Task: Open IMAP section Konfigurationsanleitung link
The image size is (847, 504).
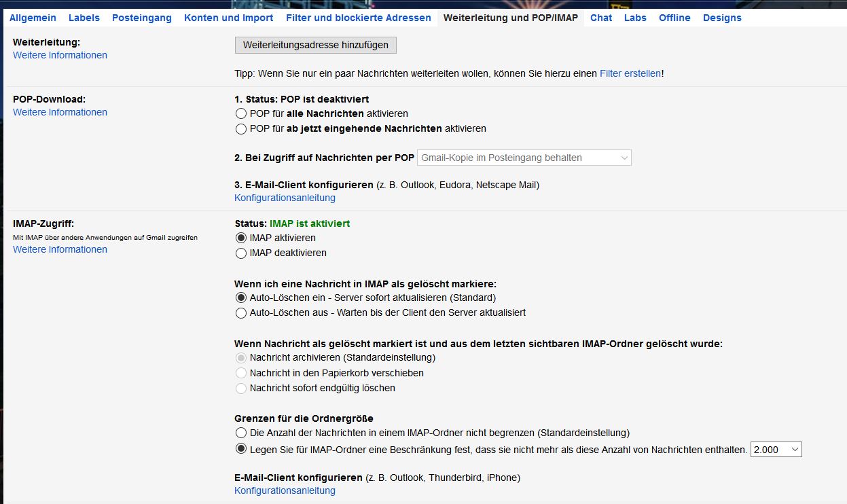Action: click(285, 490)
